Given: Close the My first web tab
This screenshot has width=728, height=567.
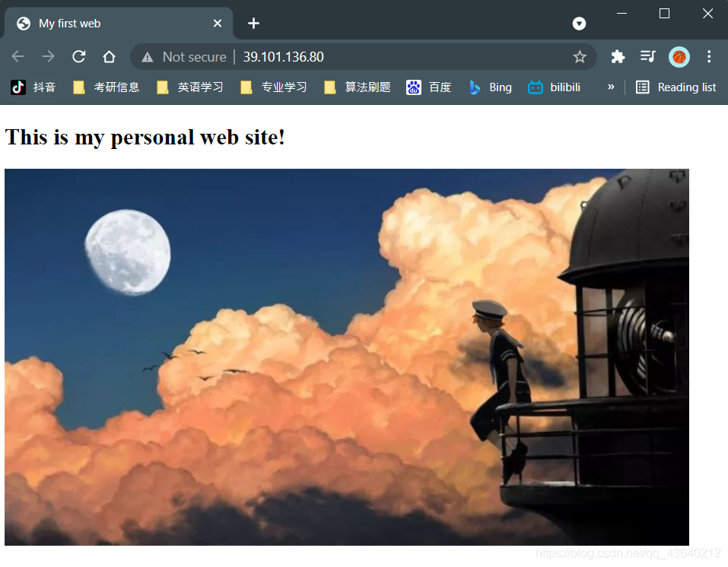Looking at the screenshot, I should [218, 24].
